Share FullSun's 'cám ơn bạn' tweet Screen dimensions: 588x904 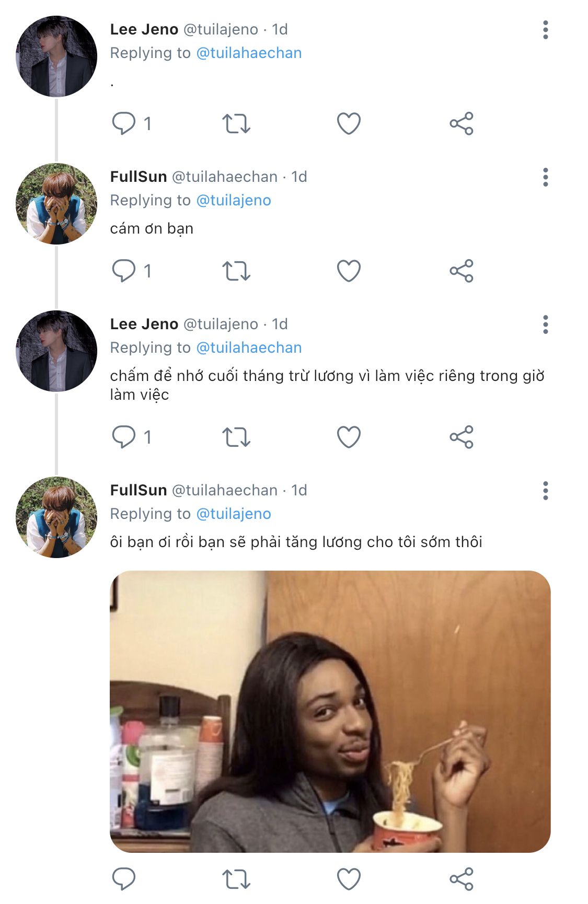(x=461, y=271)
